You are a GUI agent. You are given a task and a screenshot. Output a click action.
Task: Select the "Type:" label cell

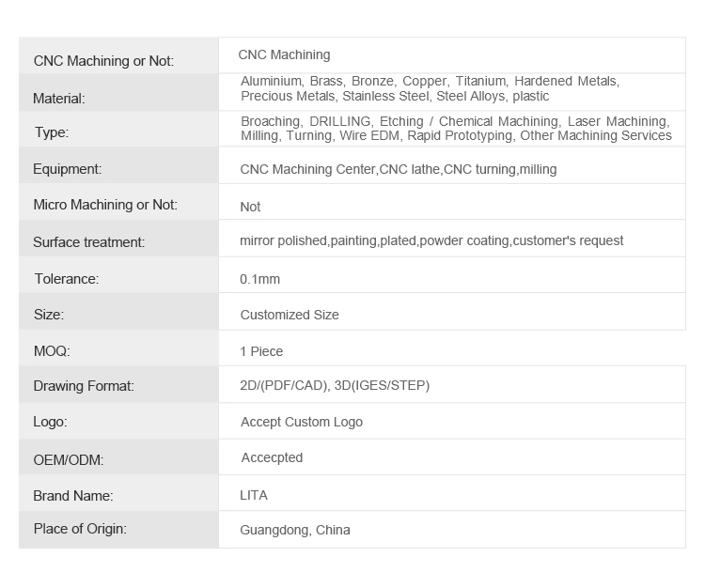coord(52,132)
